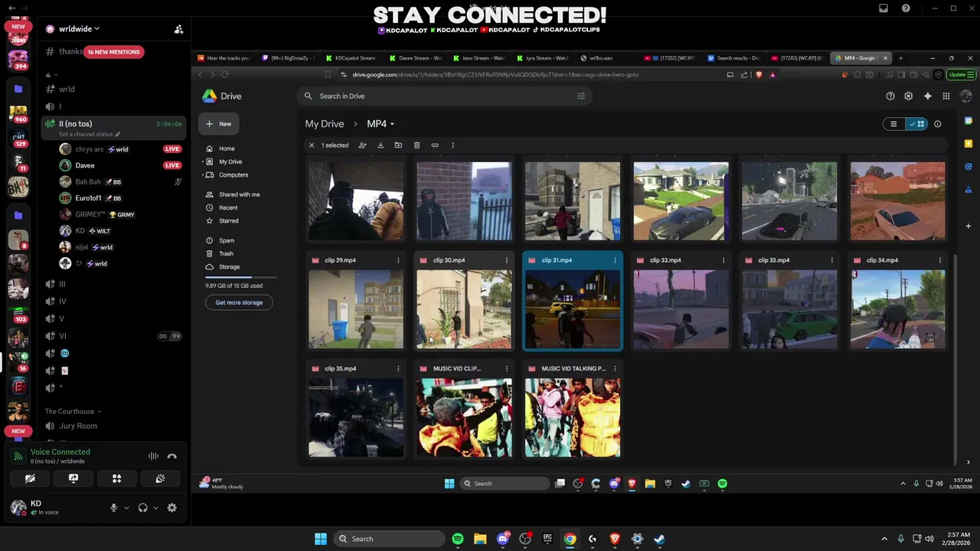The width and height of the screenshot is (980, 551).
Task: Open Discord output device options arrow
Action: coord(155,508)
